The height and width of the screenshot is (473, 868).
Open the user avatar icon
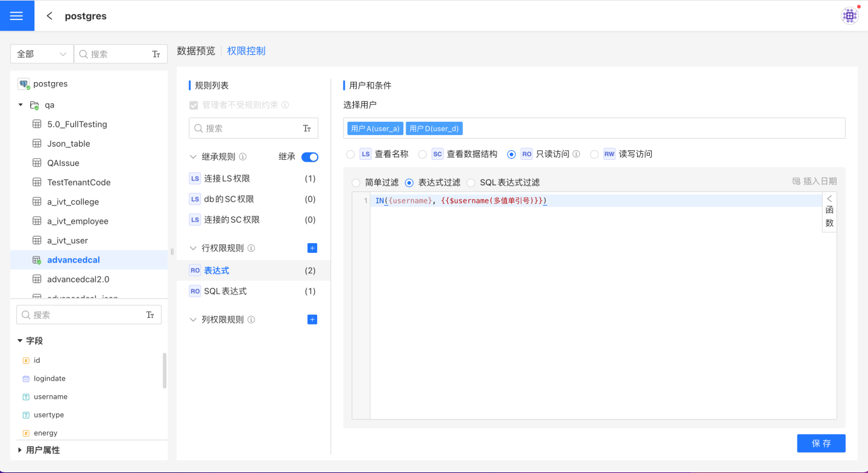pos(850,16)
